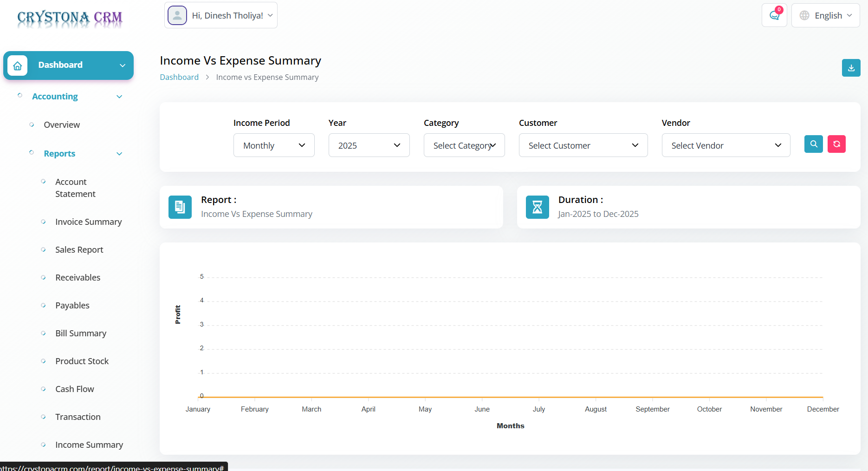Open the Select Customer dropdown
Viewport: 868px width, 471px height.
point(583,145)
